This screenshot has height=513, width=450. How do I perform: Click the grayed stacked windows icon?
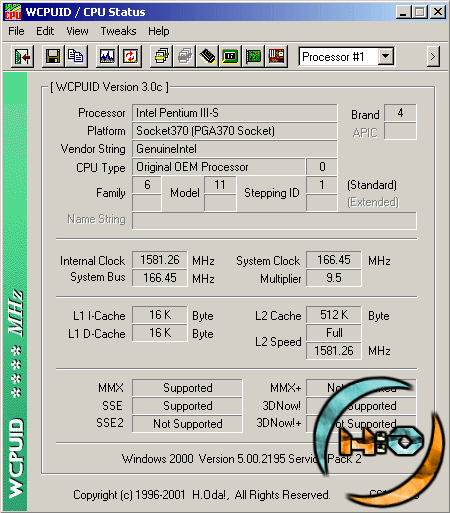tap(184, 56)
